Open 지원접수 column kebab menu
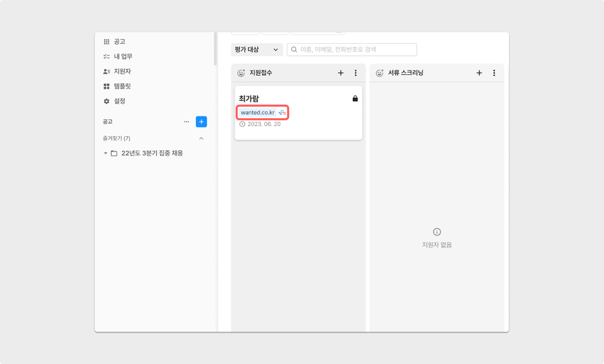The height and width of the screenshot is (364, 604). click(355, 73)
